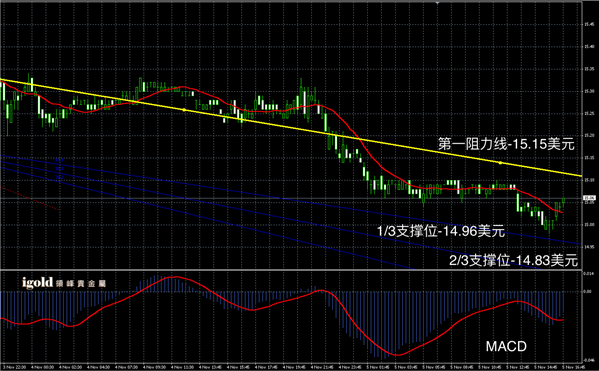The width and height of the screenshot is (599, 371).
Task: Click the 1/3支撑位-14.96美元 text label
Action: (441, 231)
